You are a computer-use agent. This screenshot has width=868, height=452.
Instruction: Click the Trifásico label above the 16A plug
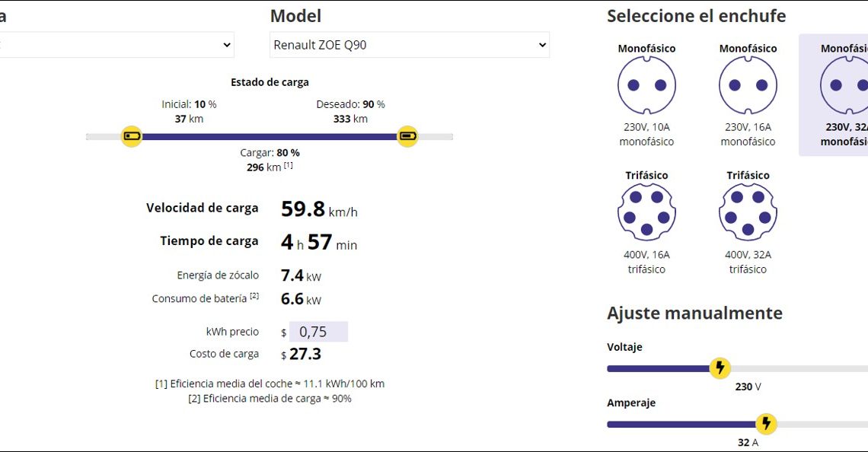[646, 176]
